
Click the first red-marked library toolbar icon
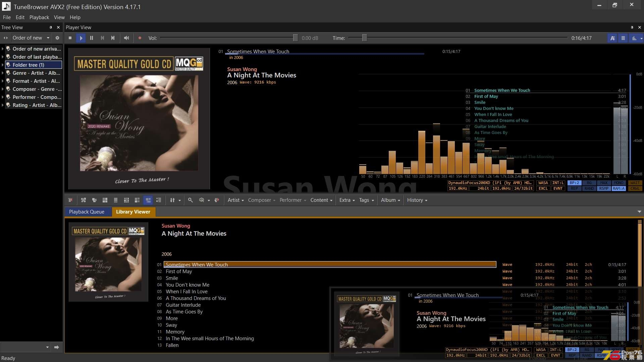[70, 200]
